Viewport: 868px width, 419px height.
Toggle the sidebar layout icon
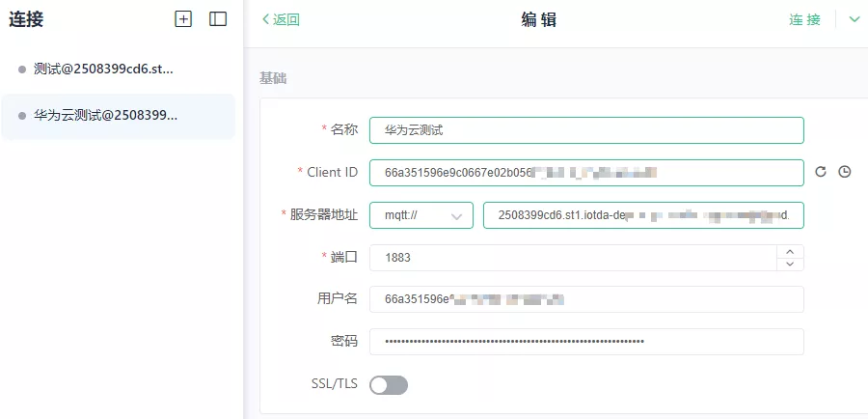click(218, 18)
